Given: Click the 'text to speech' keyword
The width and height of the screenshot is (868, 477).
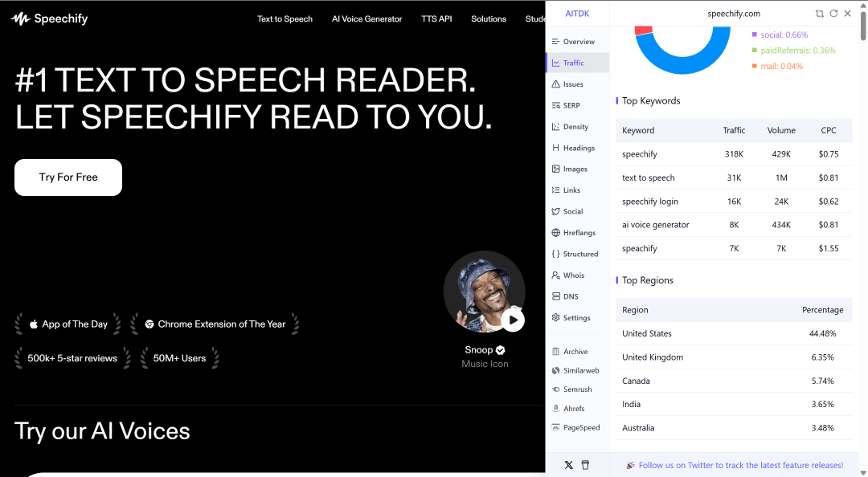Looking at the screenshot, I should tap(649, 177).
